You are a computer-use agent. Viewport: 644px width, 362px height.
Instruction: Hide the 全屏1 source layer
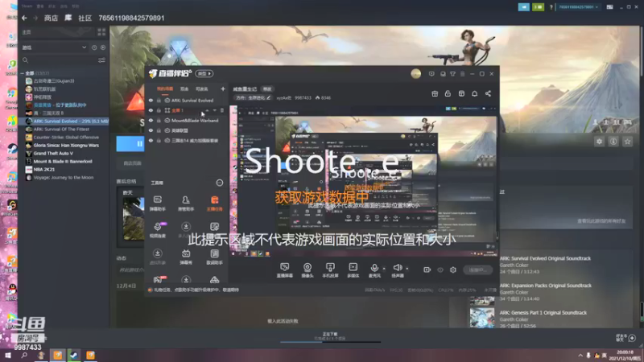click(x=151, y=110)
